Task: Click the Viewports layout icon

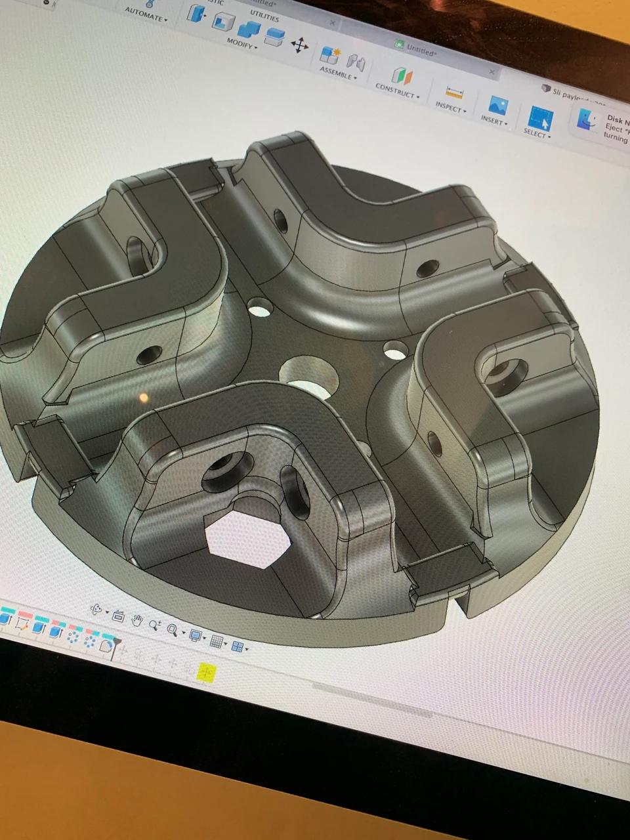Action: click(237, 647)
